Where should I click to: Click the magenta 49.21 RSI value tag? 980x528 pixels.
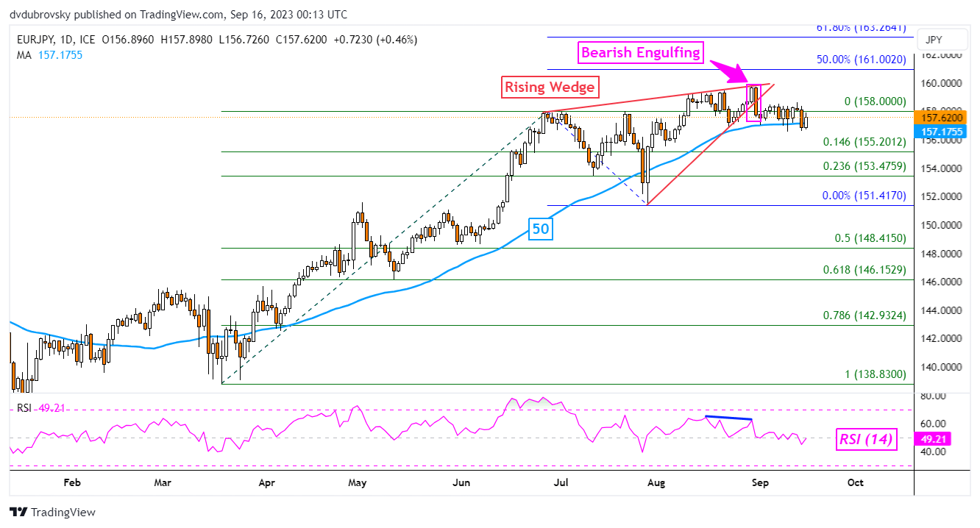pos(931,439)
